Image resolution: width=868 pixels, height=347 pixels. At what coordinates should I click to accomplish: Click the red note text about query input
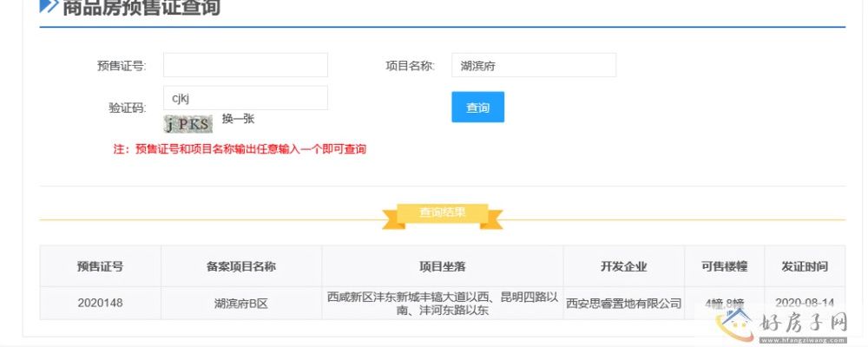point(240,149)
